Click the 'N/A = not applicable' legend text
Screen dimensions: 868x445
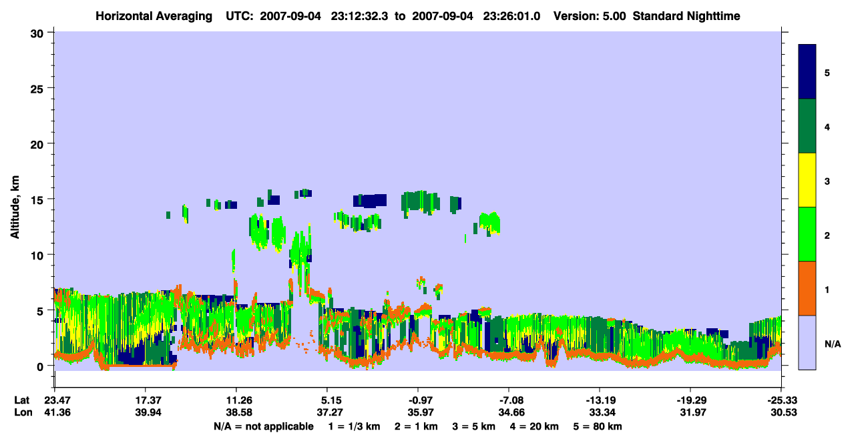[x=264, y=426]
